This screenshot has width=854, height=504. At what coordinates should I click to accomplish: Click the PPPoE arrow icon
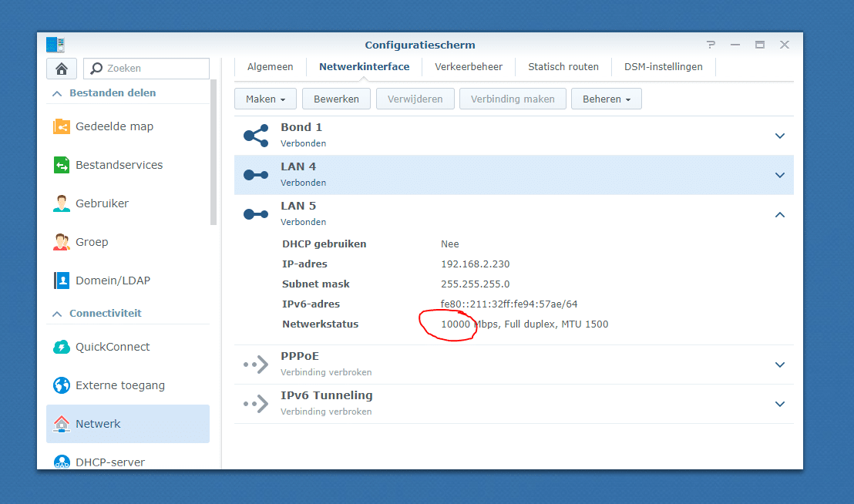(256, 364)
